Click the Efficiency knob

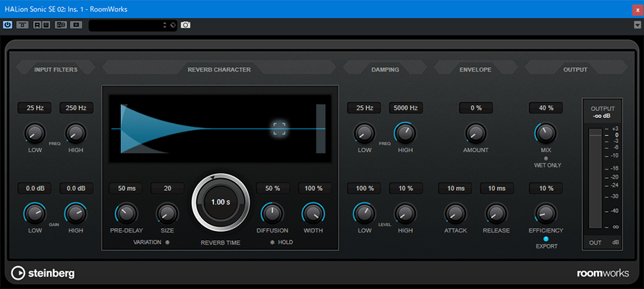click(x=545, y=213)
